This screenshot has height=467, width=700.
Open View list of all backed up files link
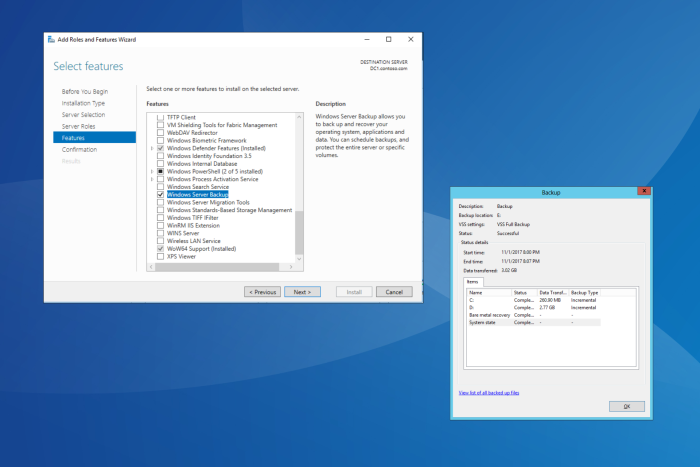489,393
